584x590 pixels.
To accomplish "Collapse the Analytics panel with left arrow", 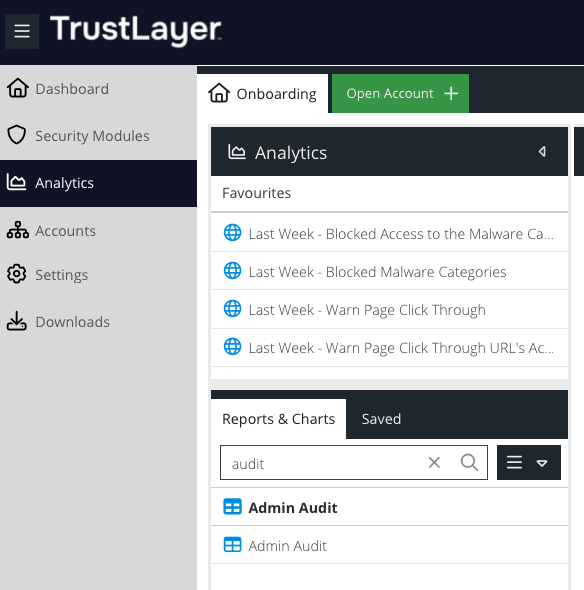I will [542, 152].
